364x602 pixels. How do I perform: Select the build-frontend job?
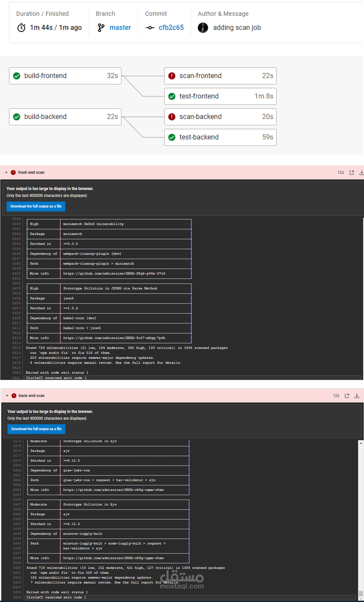pos(65,76)
